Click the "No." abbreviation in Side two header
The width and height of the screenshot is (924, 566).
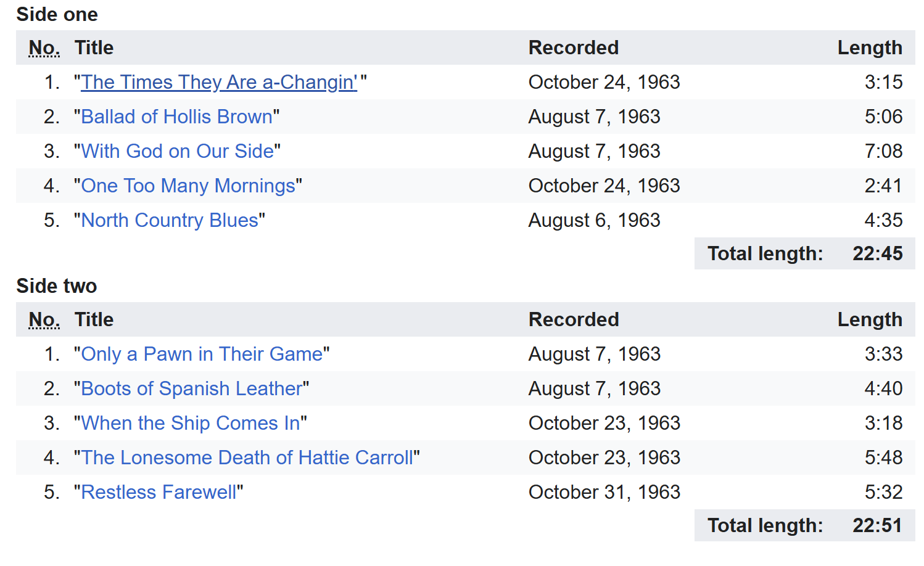(x=44, y=319)
